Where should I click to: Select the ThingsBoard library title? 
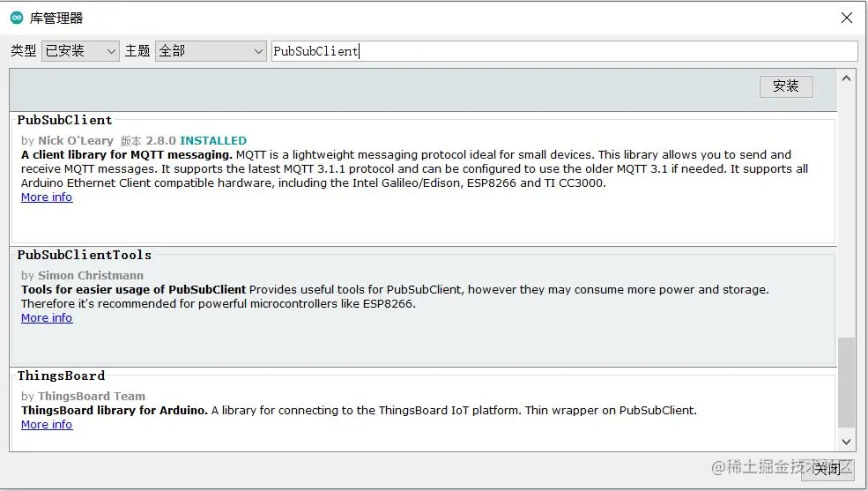click(x=61, y=376)
